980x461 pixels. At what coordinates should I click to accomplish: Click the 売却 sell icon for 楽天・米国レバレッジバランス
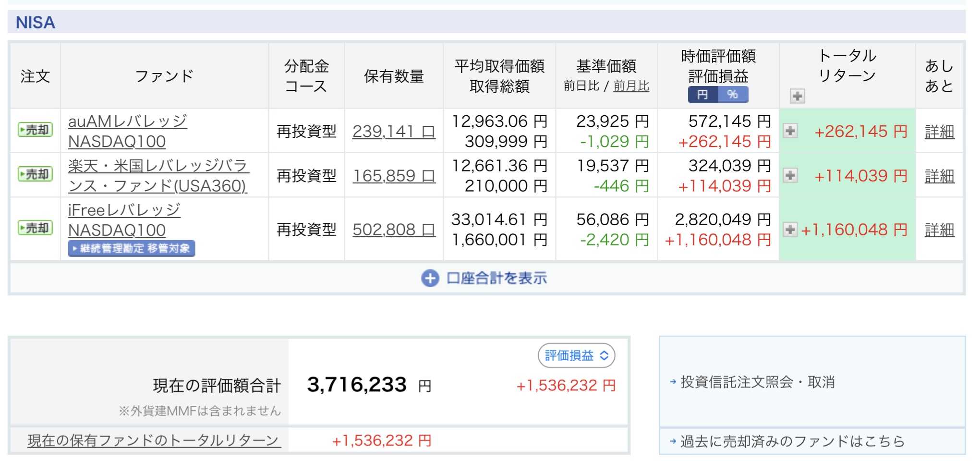35,174
